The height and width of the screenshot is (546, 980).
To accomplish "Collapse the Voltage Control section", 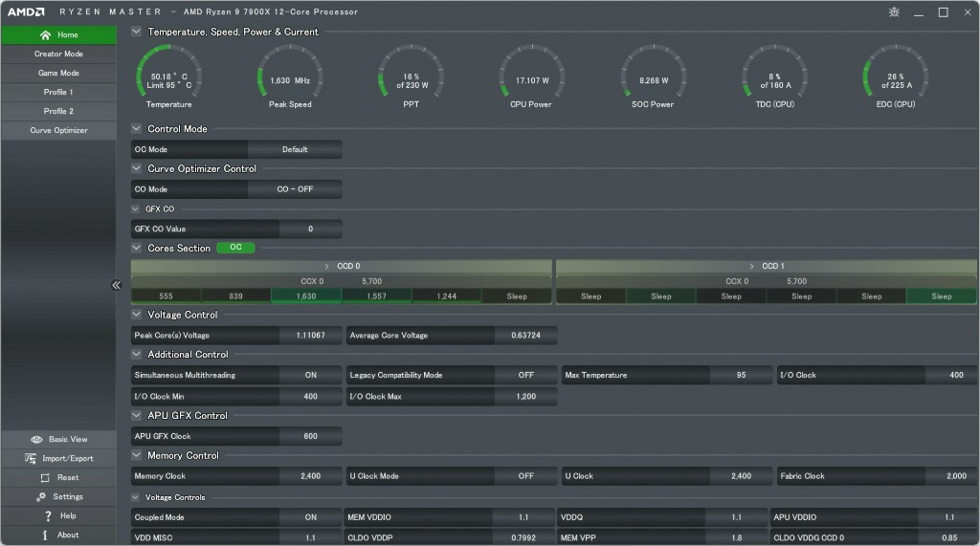I will click(x=137, y=315).
